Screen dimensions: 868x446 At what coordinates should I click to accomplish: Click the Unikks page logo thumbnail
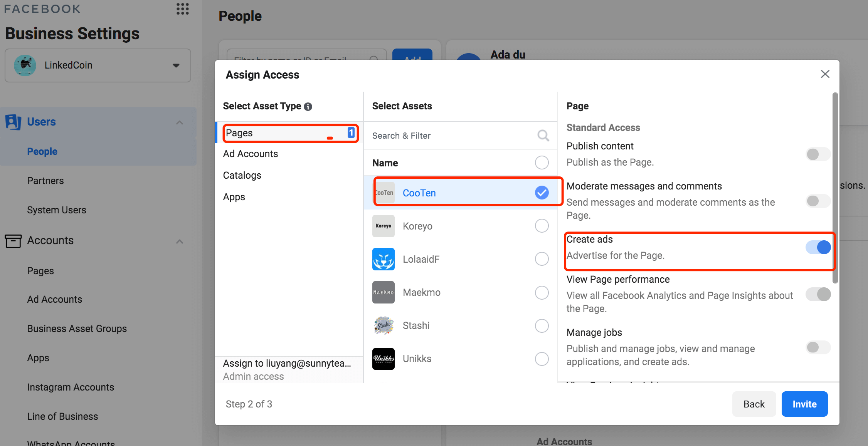[x=383, y=359]
